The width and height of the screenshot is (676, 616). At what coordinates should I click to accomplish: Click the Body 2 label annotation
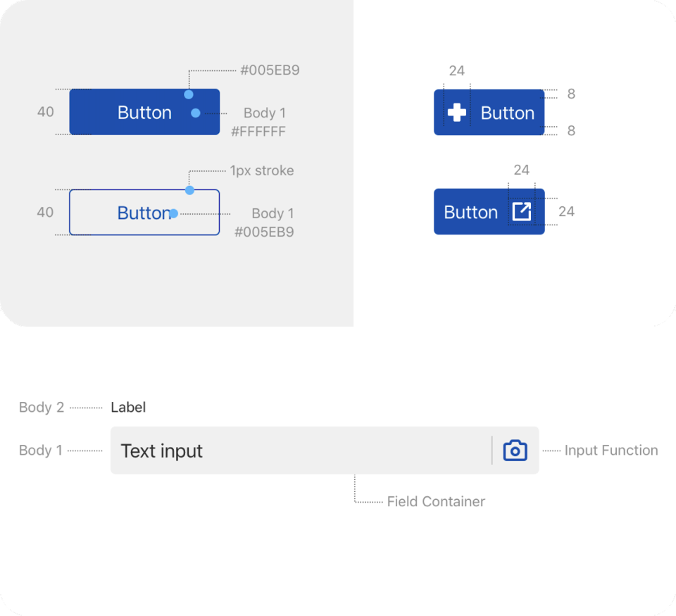point(42,407)
